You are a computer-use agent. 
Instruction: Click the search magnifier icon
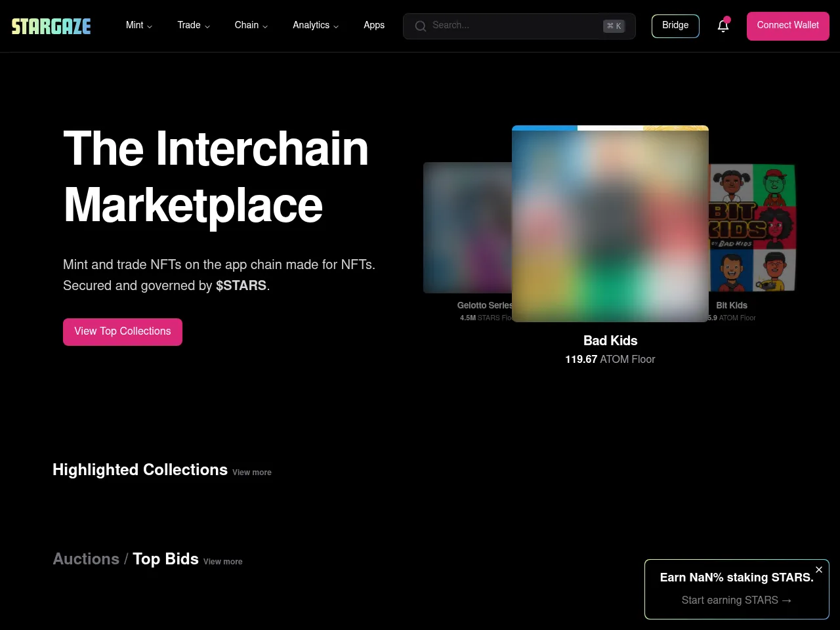click(x=421, y=26)
